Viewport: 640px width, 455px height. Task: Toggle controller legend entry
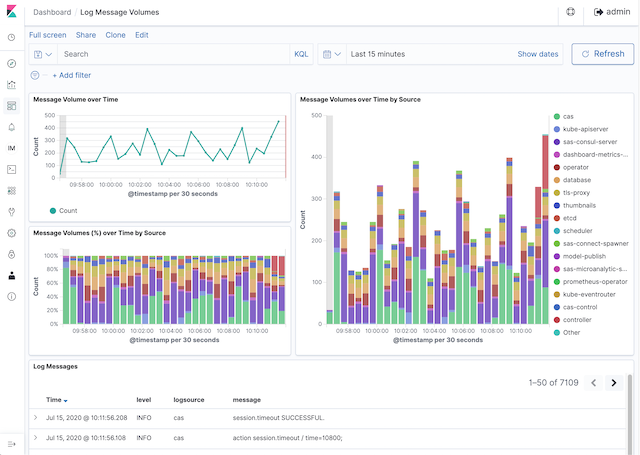[x=572, y=320]
